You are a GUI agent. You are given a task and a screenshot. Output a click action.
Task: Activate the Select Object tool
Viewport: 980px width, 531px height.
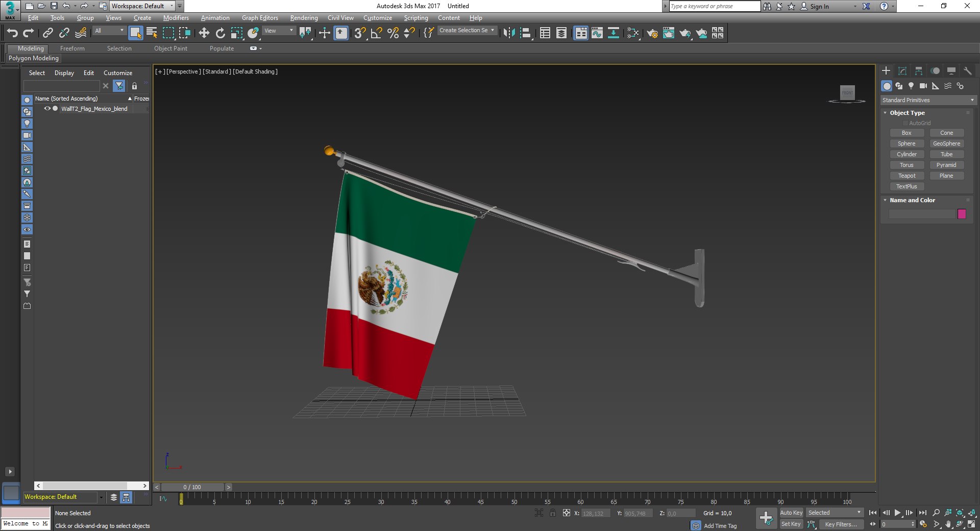pos(135,33)
